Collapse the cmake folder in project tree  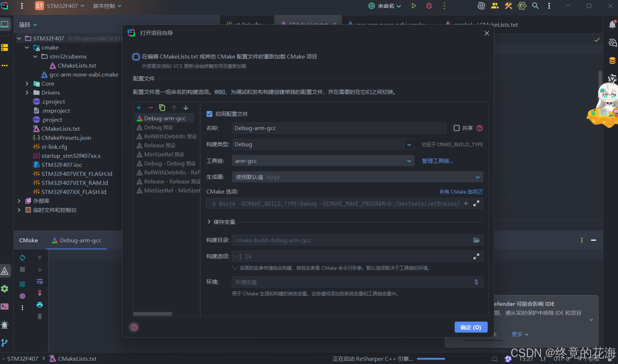pos(27,48)
